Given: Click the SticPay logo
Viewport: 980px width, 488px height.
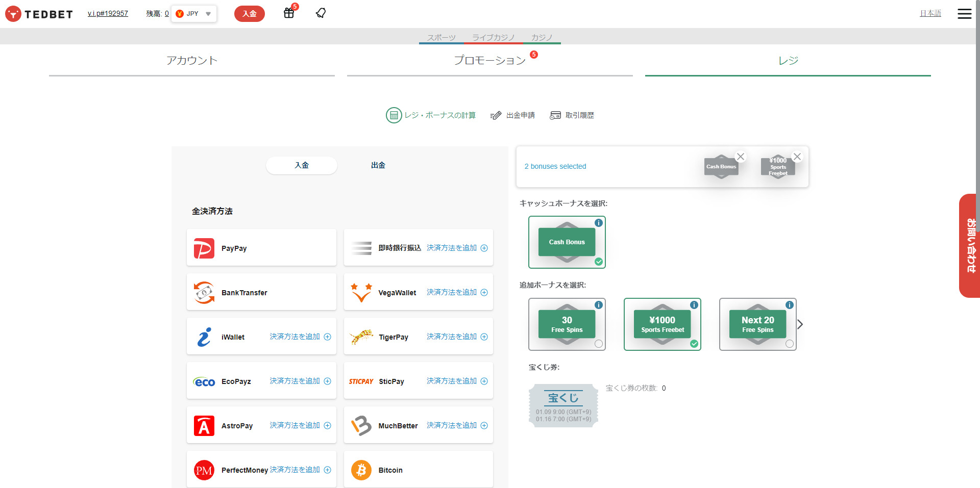Looking at the screenshot, I should point(361,381).
